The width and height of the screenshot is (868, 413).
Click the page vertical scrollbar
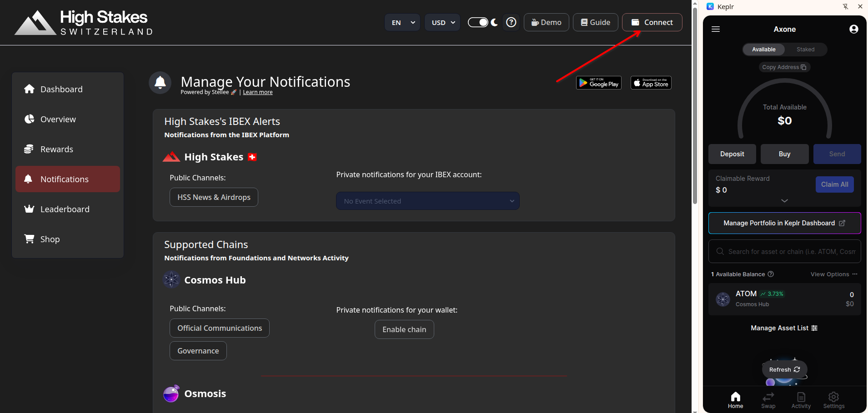695,106
